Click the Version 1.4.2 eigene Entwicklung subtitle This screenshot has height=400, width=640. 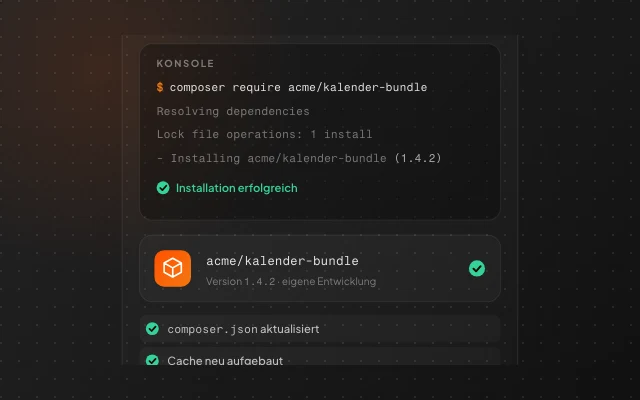(291, 282)
